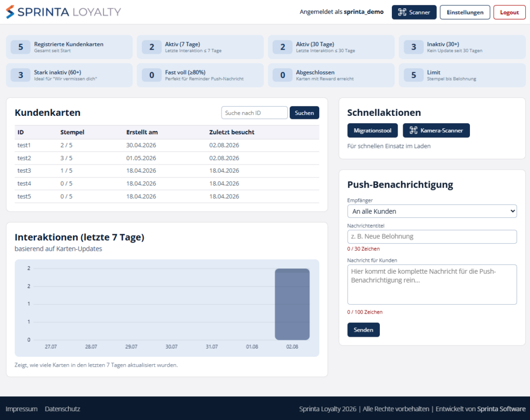Click the QR icon in Kamera-Scanner button
The width and height of the screenshot is (530, 420).
[414, 130]
